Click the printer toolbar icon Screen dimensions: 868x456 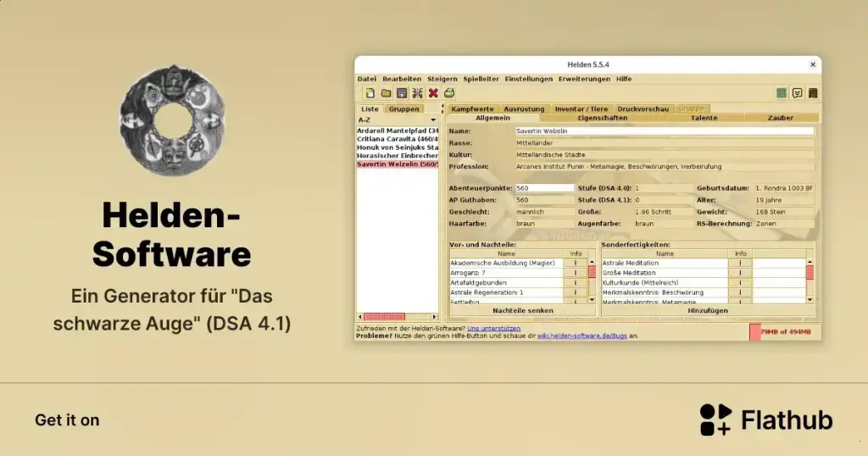tap(449, 93)
